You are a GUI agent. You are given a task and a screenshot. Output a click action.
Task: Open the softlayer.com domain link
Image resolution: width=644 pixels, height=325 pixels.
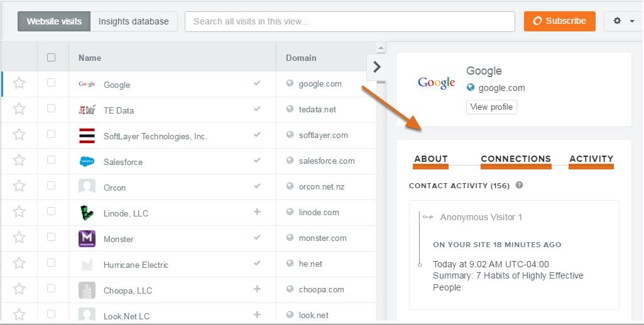tap(323, 135)
